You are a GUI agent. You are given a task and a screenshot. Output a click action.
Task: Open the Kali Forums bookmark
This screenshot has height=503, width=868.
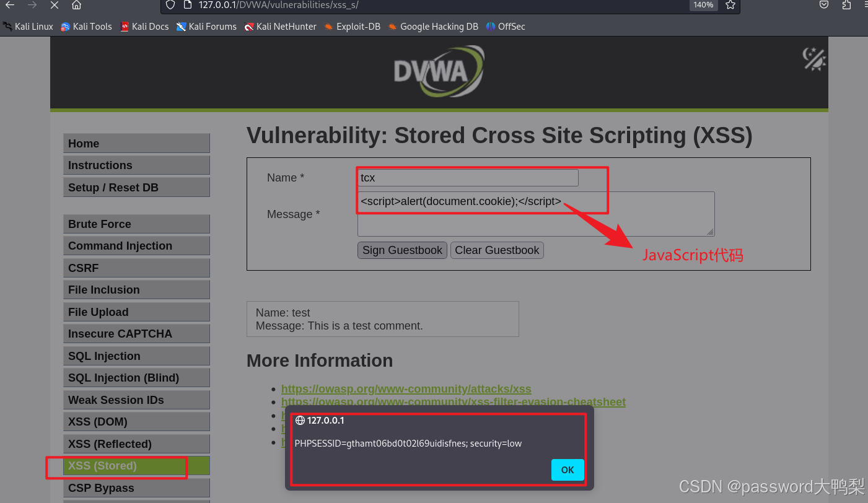click(x=206, y=27)
